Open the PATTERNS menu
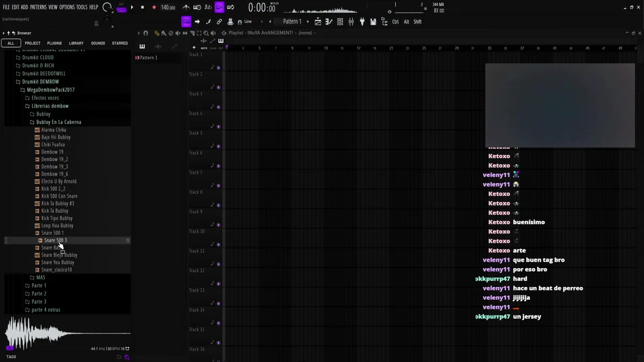The image size is (644, 362). (x=38, y=7)
